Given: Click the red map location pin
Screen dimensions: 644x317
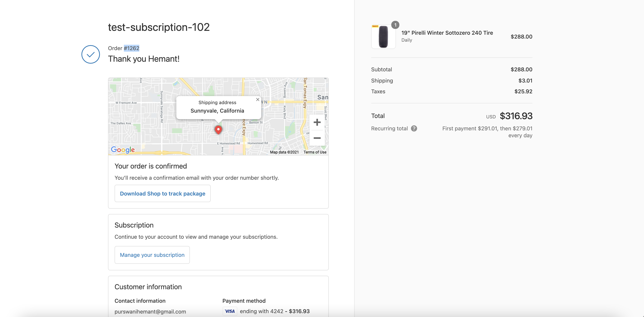Looking at the screenshot, I should [x=218, y=129].
